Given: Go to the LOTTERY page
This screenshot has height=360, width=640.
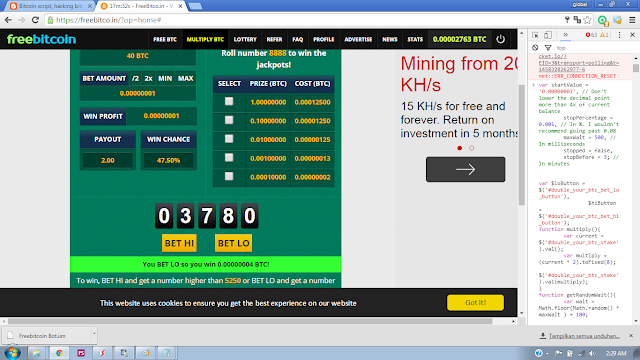Looking at the screenshot, I should (x=245, y=40).
